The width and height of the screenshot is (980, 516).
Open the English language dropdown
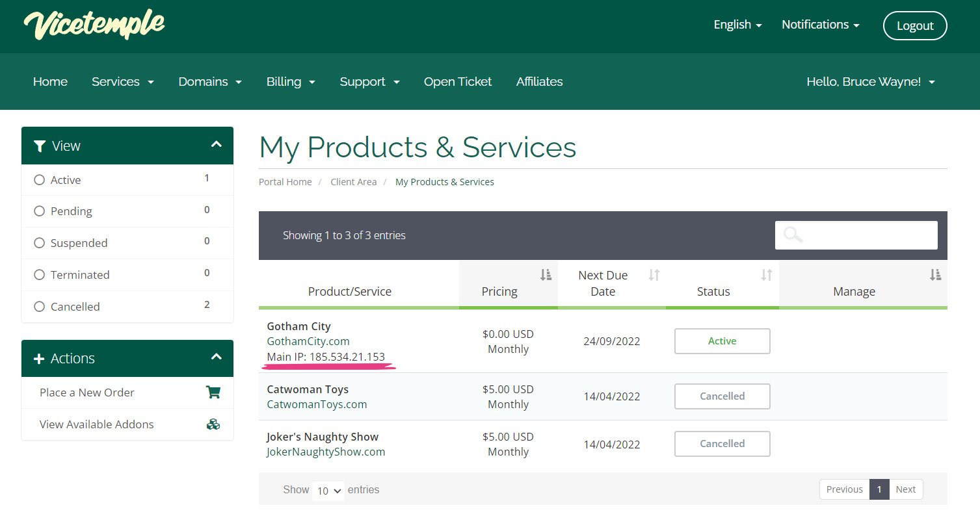click(737, 25)
